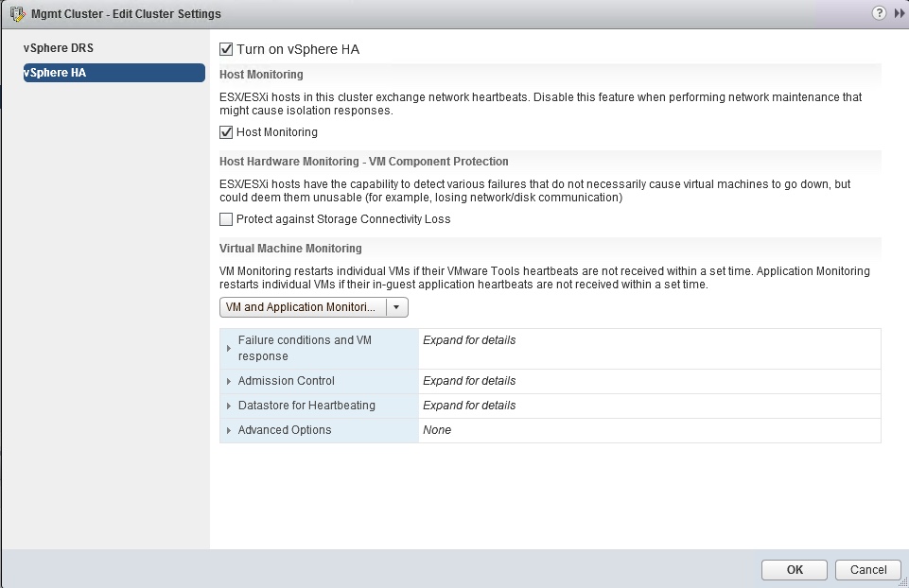This screenshot has height=588, width=909.
Task: Click Expand for details beside Datastore Heartbeating
Action: click(469, 406)
